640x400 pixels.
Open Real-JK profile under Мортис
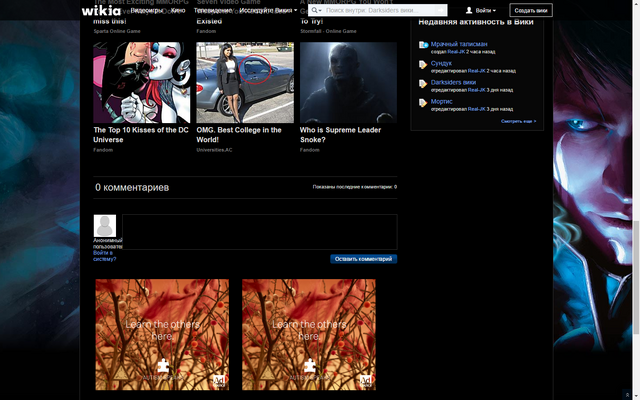point(476,109)
